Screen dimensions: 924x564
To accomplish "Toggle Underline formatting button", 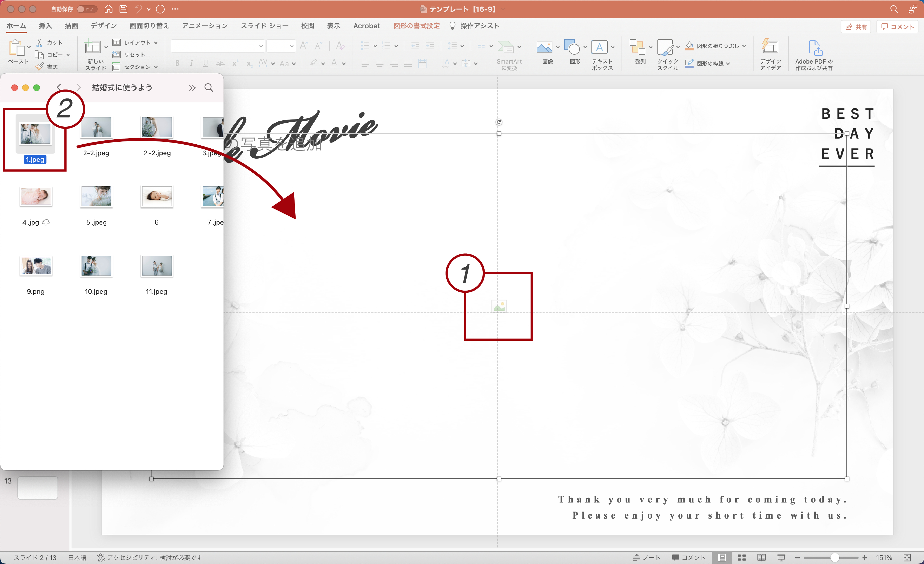I will point(206,63).
